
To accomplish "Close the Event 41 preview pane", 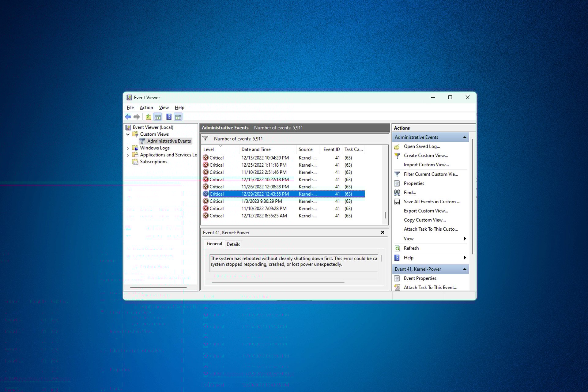I will (x=383, y=232).
